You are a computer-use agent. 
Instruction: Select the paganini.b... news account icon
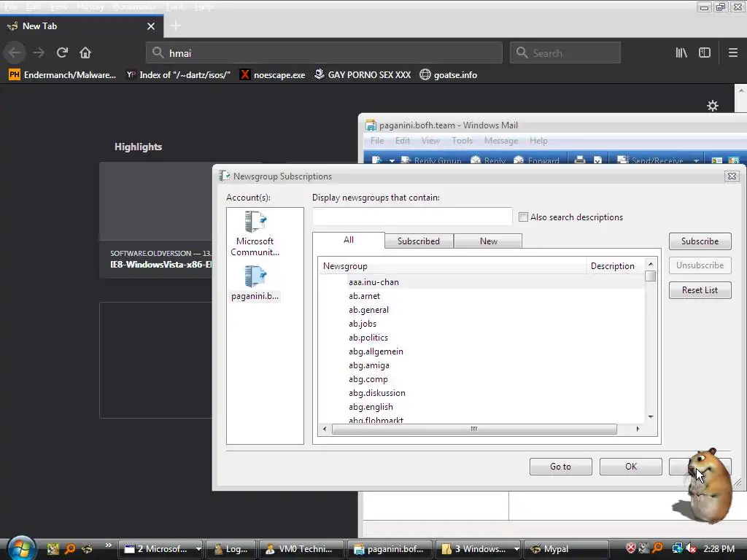pyautogui.click(x=255, y=284)
